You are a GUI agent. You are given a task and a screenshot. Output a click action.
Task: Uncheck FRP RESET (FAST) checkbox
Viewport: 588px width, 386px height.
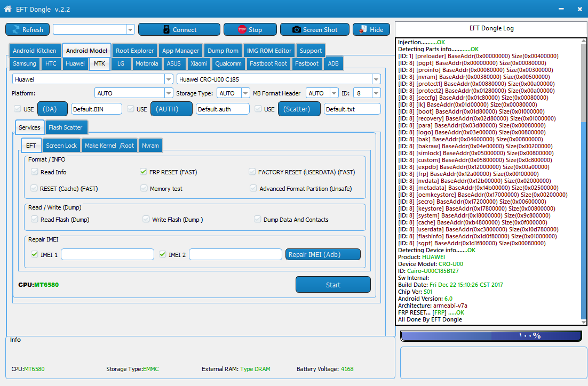coord(143,172)
